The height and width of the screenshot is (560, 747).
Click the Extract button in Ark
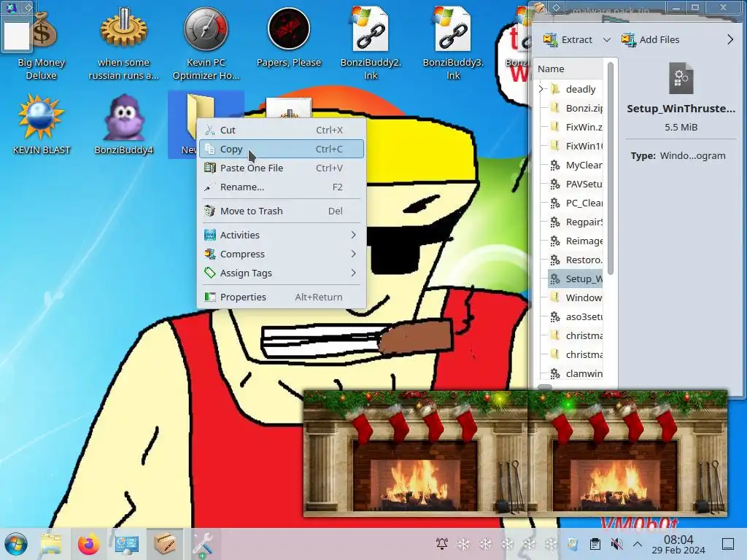click(568, 39)
